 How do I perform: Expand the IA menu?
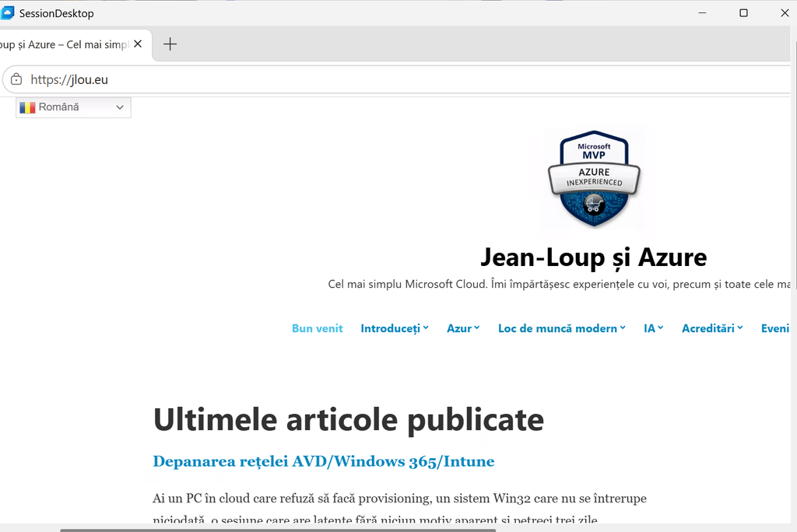tap(653, 328)
